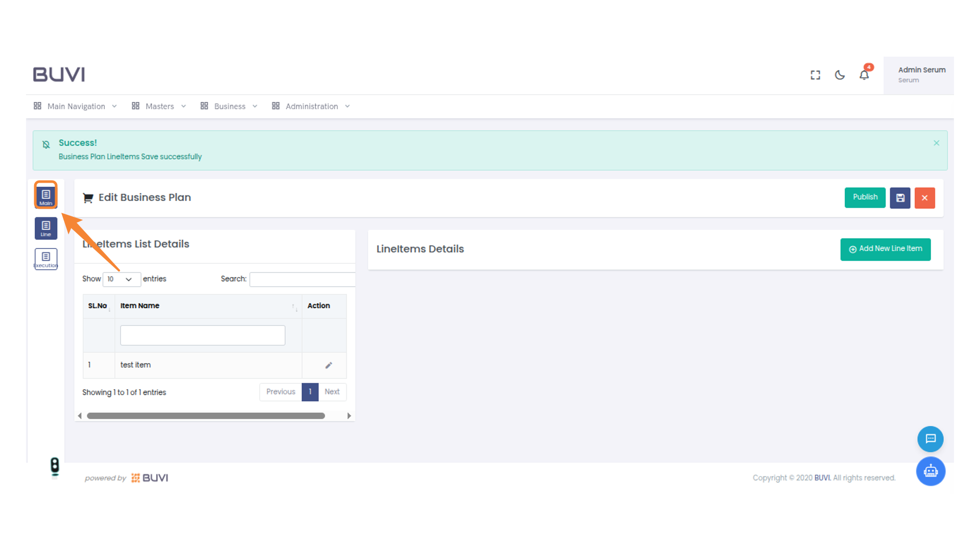
Task: Dismiss the Success alert banner
Action: [x=936, y=143]
